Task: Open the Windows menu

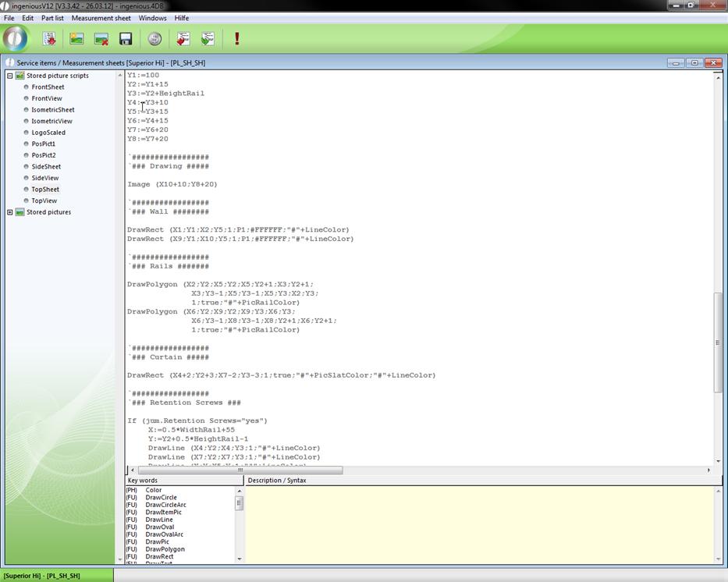Action: 152,18
